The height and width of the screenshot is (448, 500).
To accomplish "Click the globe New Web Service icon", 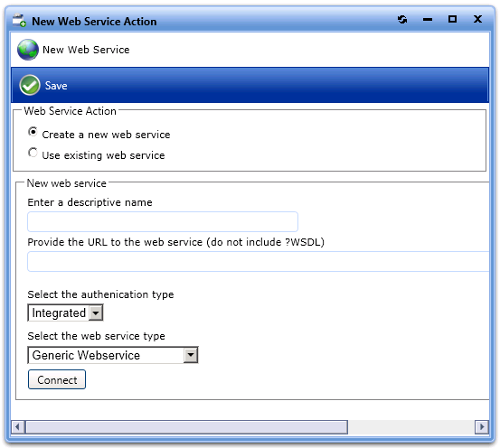I will [x=28, y=50].
